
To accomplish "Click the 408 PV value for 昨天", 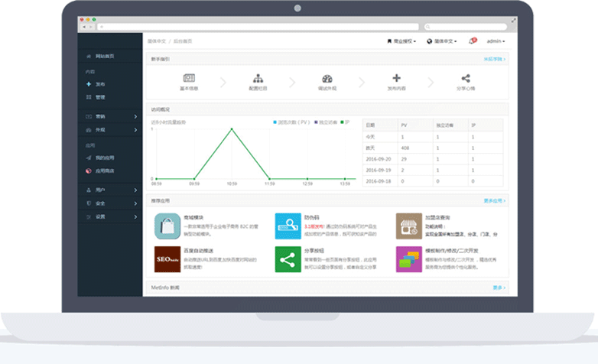I will click(405, 148).
